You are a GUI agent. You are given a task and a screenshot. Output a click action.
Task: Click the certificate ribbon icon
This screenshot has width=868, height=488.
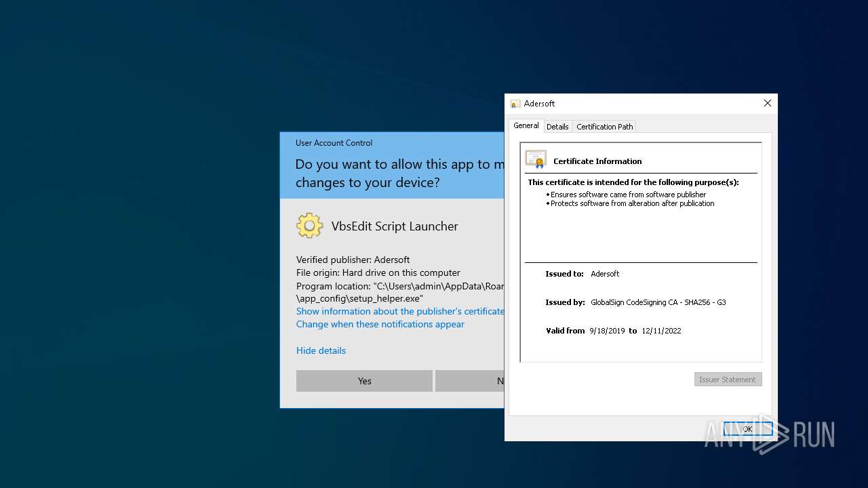[x=536, y=159]
